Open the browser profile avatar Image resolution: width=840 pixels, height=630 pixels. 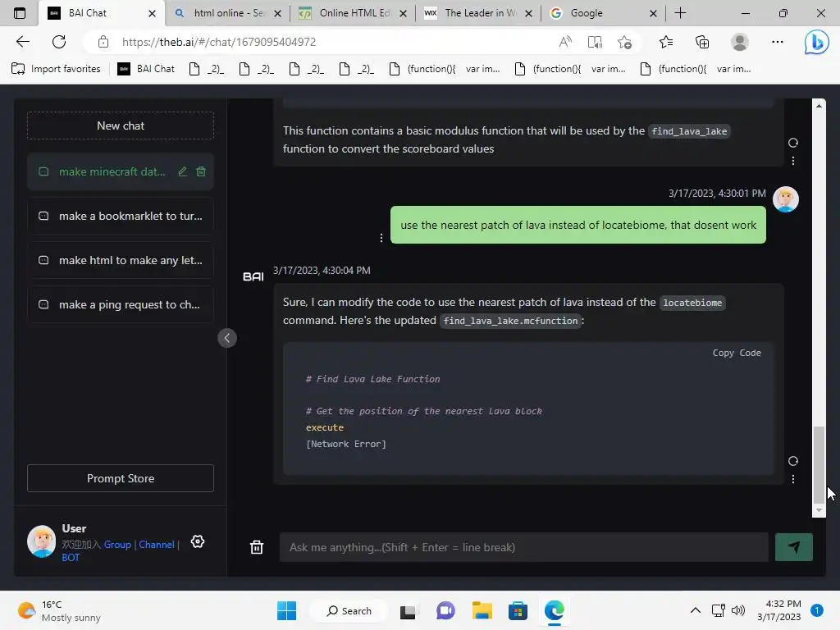739,42
